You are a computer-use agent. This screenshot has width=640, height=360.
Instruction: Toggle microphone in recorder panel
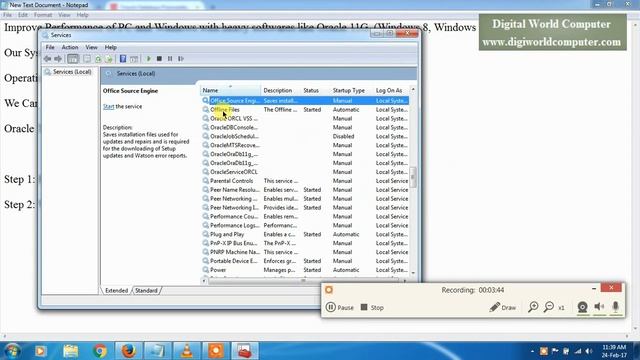click(616, 307)
